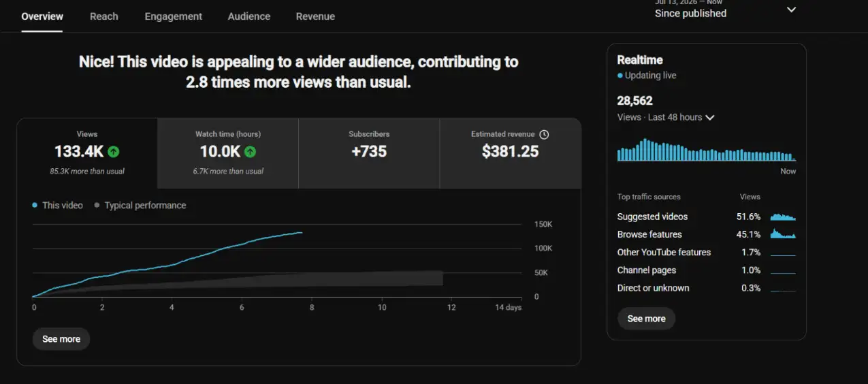Open the Overview tab
This screenshot has height=384, width=868.
[42, 16]
